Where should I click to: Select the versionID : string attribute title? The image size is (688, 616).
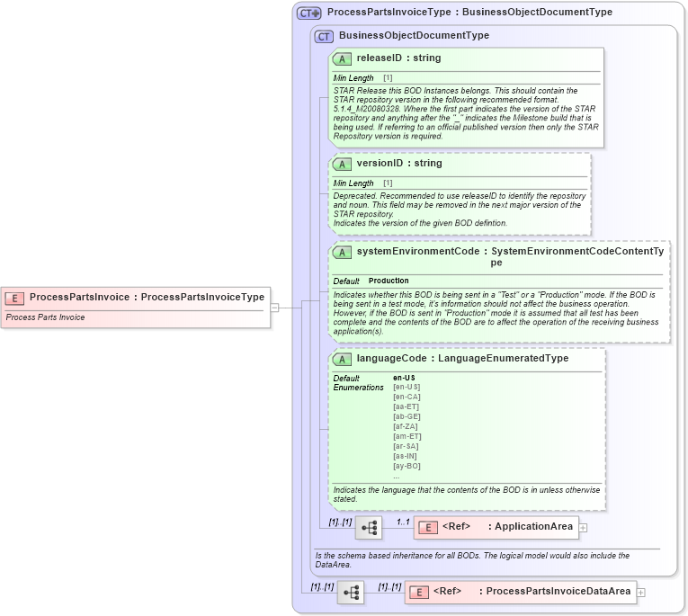pyautogui.click(x=399, y=163)
